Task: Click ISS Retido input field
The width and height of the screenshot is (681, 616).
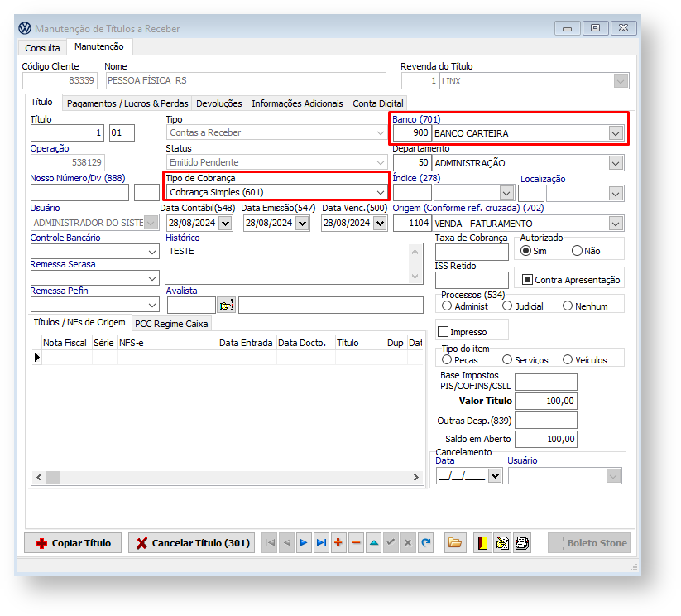Action: [x=472, y=280]
